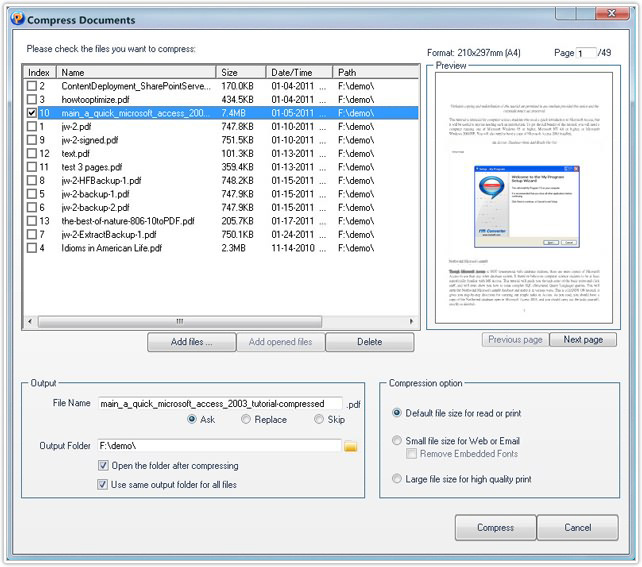642x567 pixels.
Task: Sort list by Index column header
Action: 39,72
